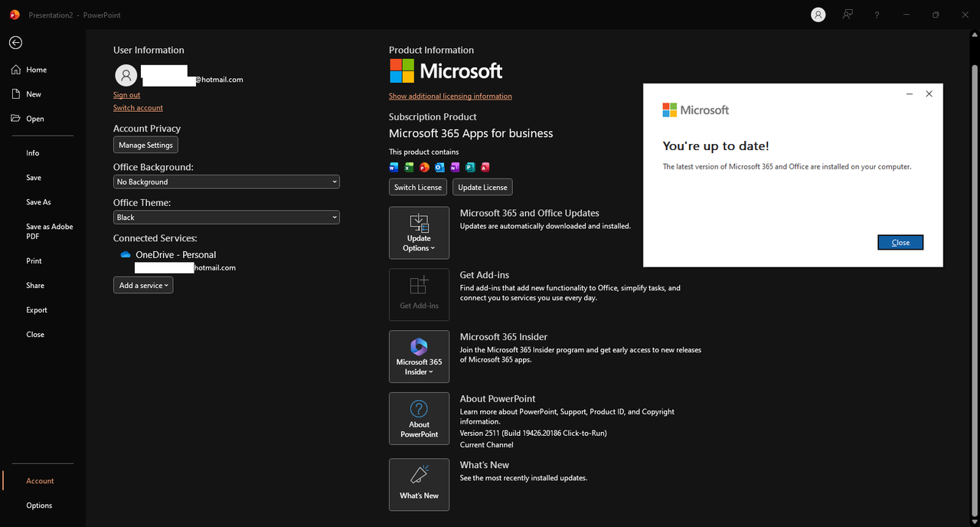Click the account profile icon in title bar
This screenshot has width=980, height=527.
(x=818, y=15)
